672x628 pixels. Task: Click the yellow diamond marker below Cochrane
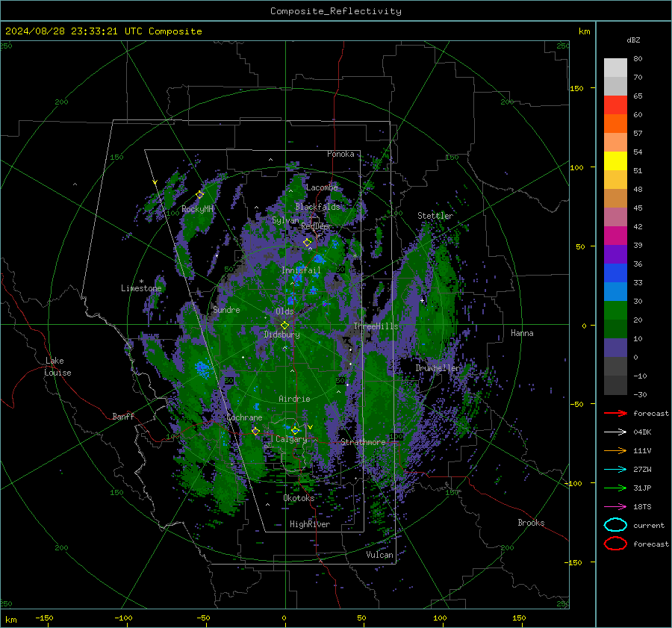coord(255,431)
